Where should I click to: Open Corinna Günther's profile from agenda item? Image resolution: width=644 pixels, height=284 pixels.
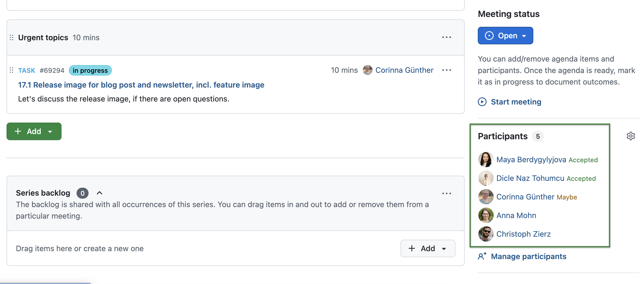pos(404,70)
